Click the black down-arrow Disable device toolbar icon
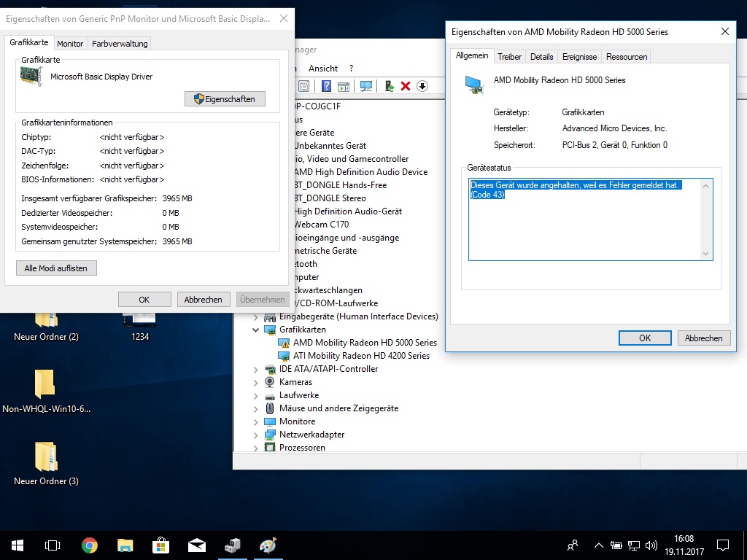The image size is (747, 560). [x=422, y=86]
